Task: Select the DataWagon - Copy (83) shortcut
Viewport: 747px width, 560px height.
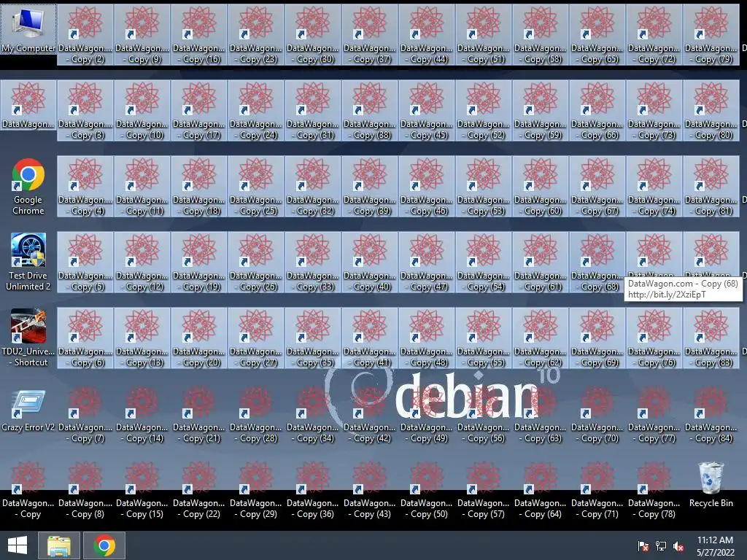Action: pyautogui.click(x=711, y=338)
